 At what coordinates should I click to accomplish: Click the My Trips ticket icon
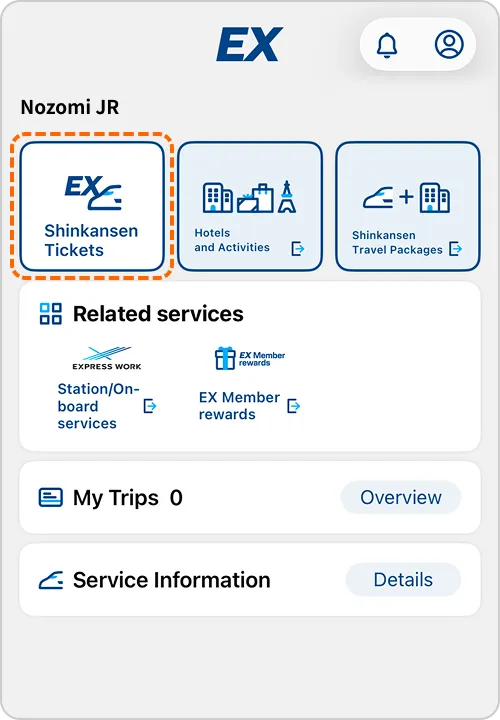point(51,497)
